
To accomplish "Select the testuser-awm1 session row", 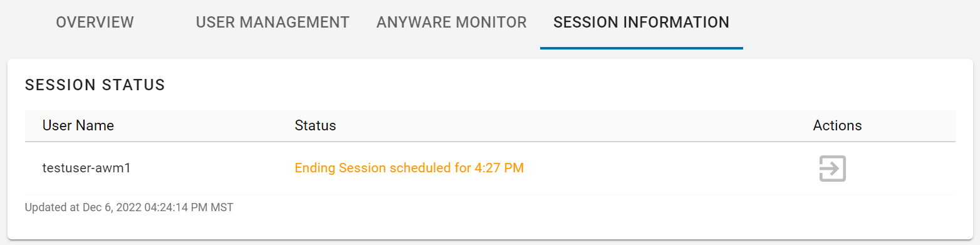I will pyautogui.click(x=490, y=169).
